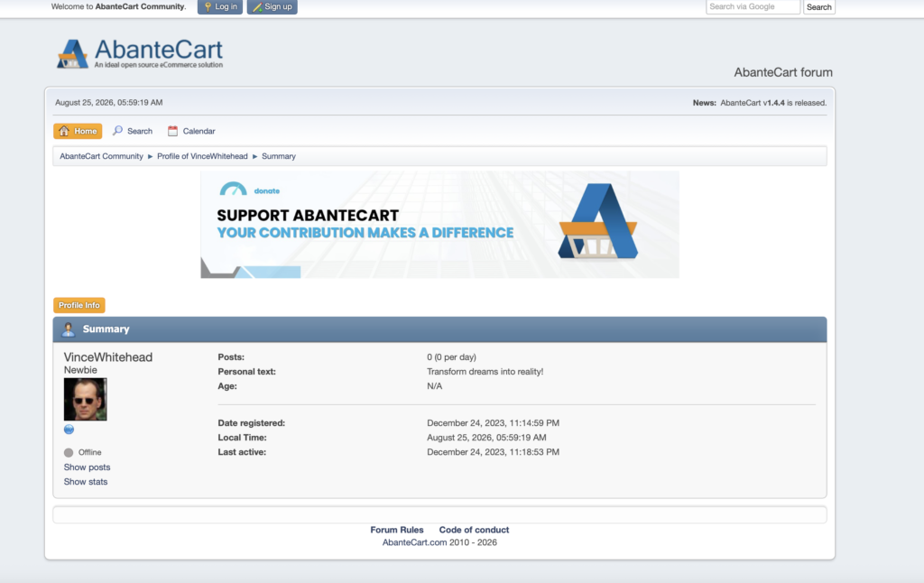
Task: Open the Home menu item
Action: (78, 131)
